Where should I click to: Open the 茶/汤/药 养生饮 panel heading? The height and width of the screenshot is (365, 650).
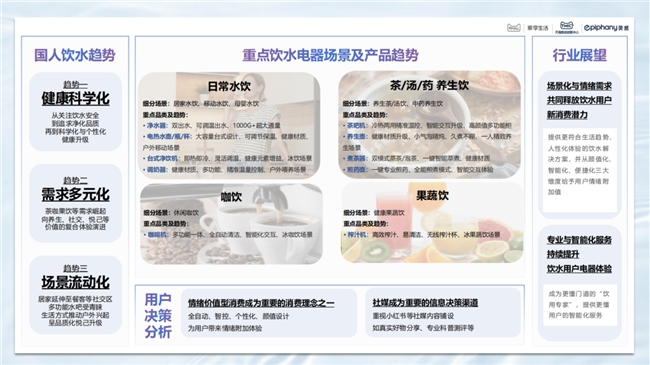coord(429,85)
